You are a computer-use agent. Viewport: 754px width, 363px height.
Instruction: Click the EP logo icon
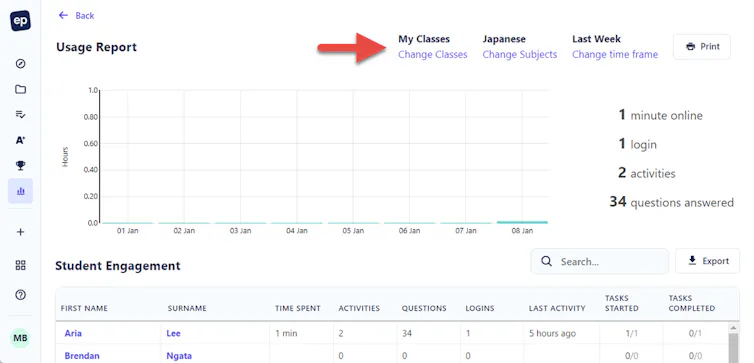[20, 21]
